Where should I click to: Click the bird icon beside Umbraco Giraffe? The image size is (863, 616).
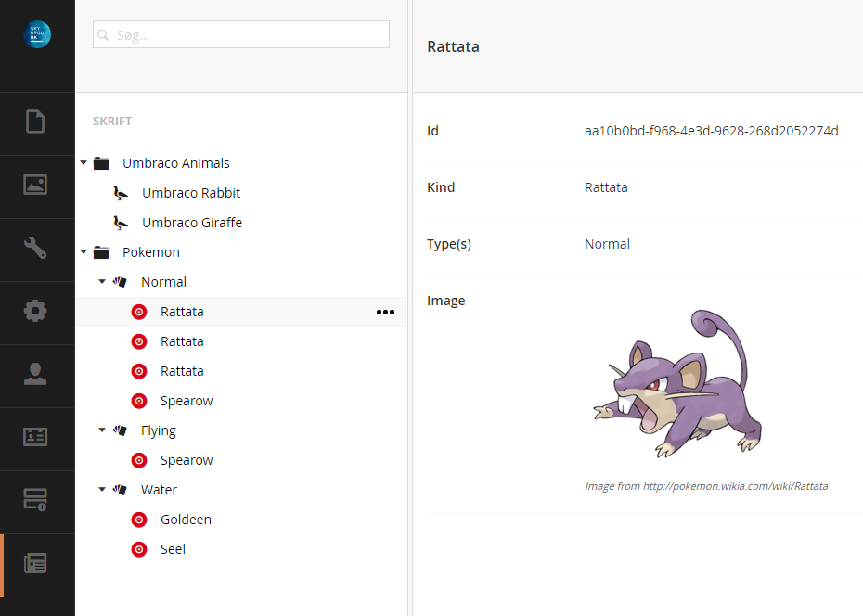coord(121,223)
